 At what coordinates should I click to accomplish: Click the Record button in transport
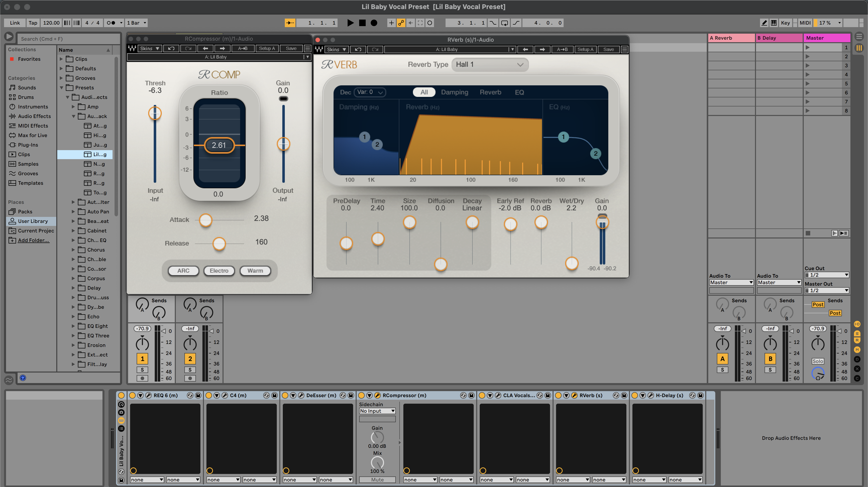point(374,23)
